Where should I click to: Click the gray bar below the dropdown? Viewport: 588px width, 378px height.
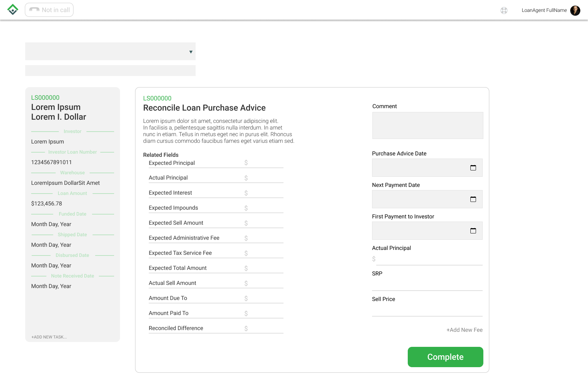pos(110,70)
